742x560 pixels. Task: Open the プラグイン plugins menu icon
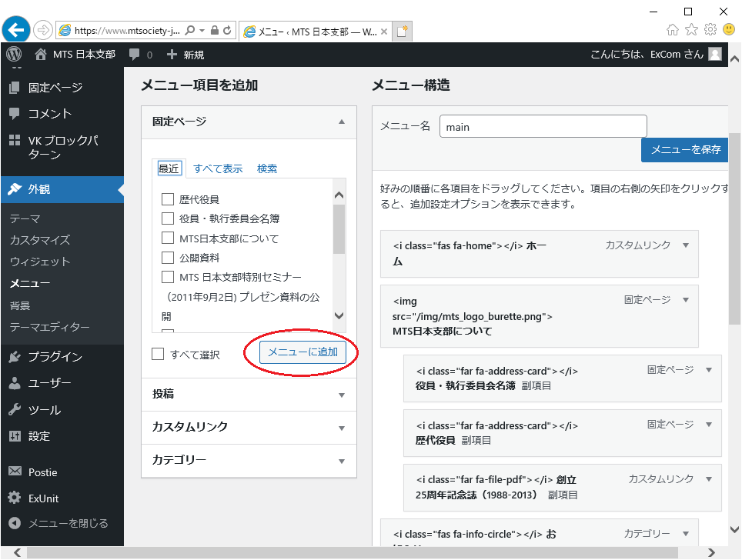[15, 357]
